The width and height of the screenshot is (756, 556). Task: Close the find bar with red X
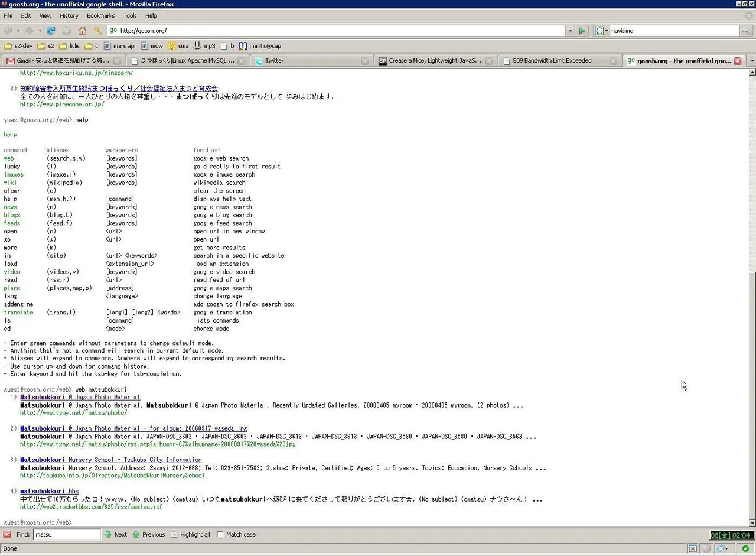(7, 534)
